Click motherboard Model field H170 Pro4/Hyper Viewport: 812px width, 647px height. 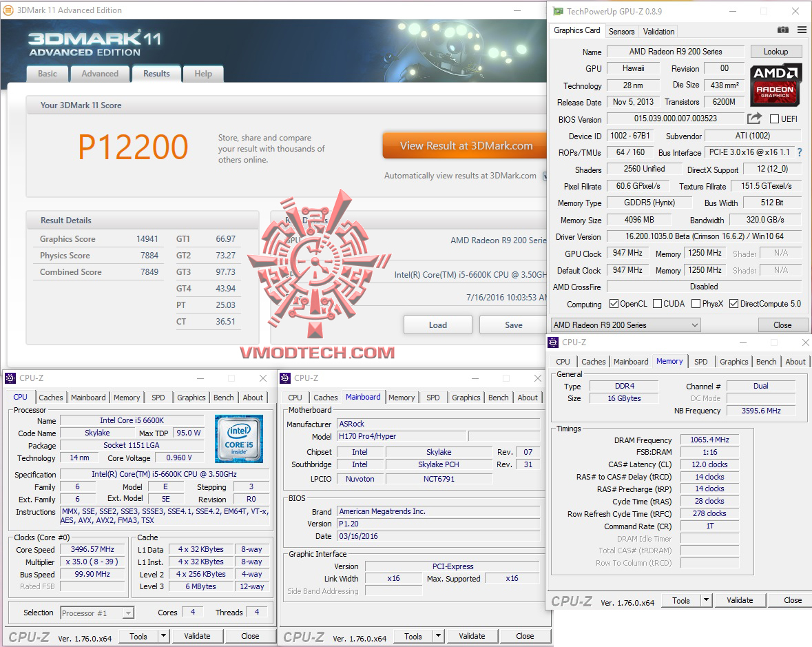point(402,436)
